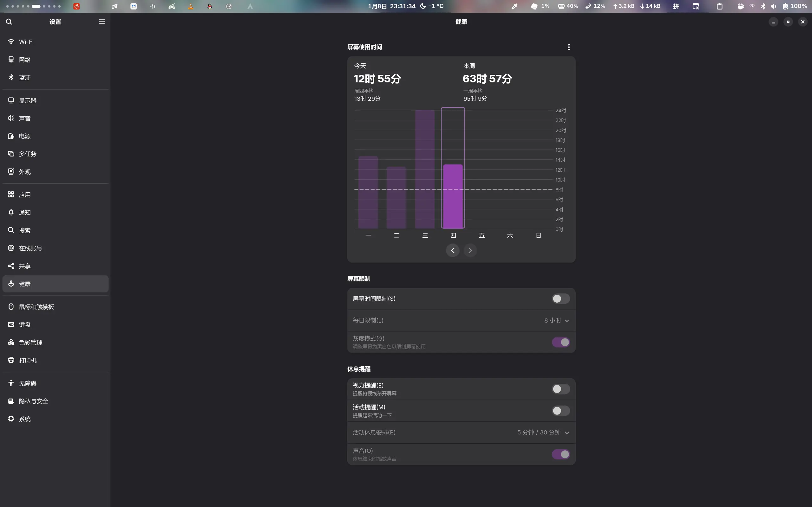Screen dimensions: 812x507
Task: Open 鼠标和触摸板 settings in sidebar
Action: 36,307
